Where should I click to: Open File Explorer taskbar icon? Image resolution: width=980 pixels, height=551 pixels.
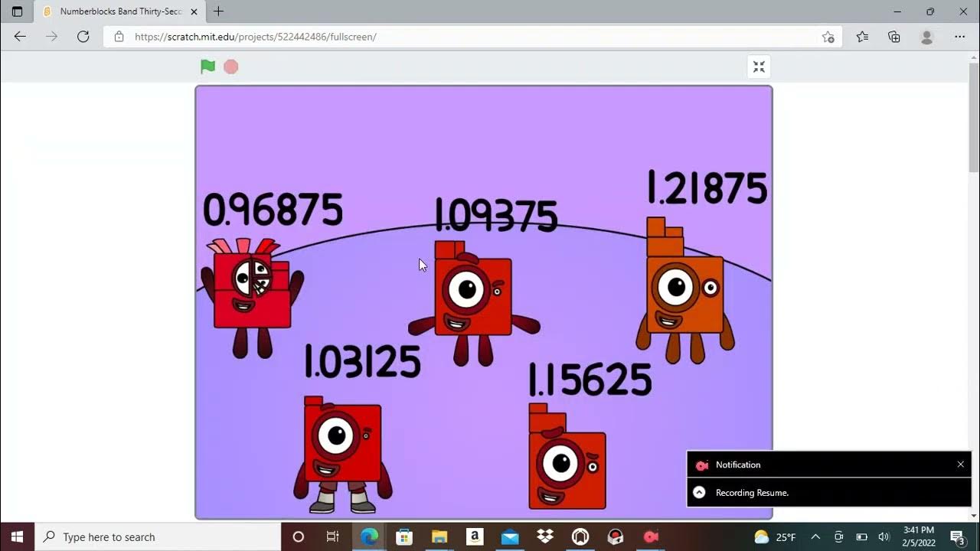(x=439, y=536)
